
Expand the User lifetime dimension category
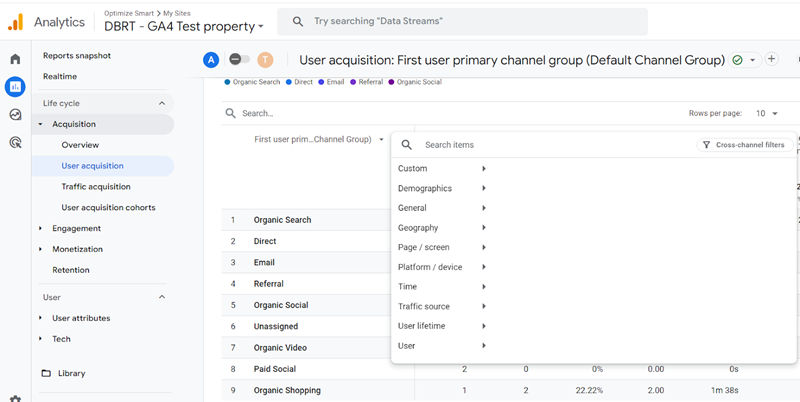442,326
